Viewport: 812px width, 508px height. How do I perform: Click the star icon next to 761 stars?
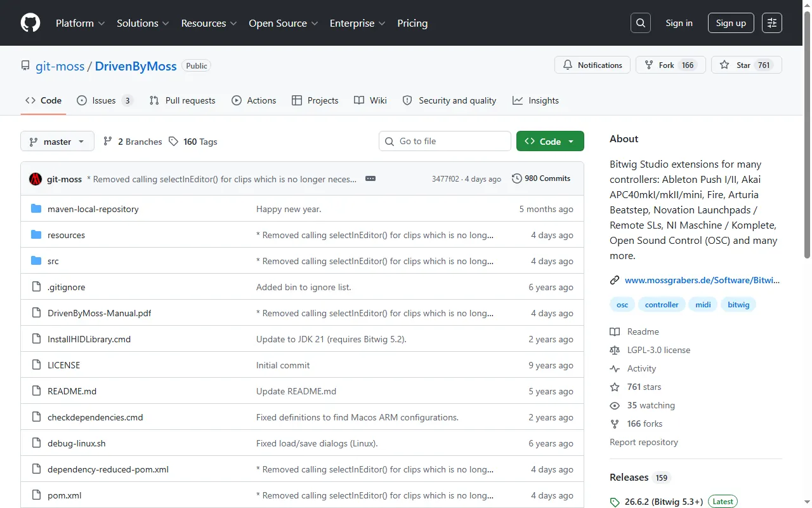[615, 387]
